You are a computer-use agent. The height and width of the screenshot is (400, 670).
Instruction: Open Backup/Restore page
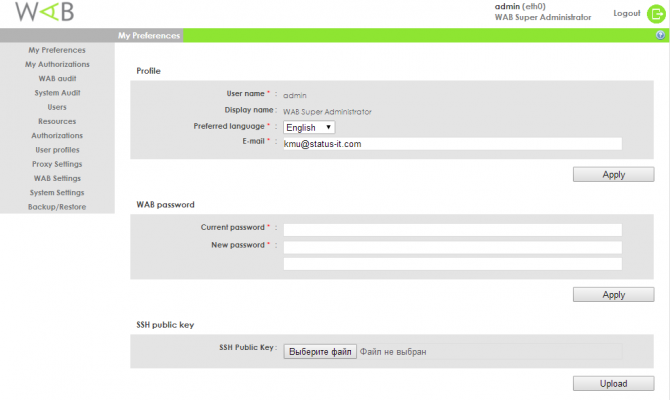coord(57,207)
